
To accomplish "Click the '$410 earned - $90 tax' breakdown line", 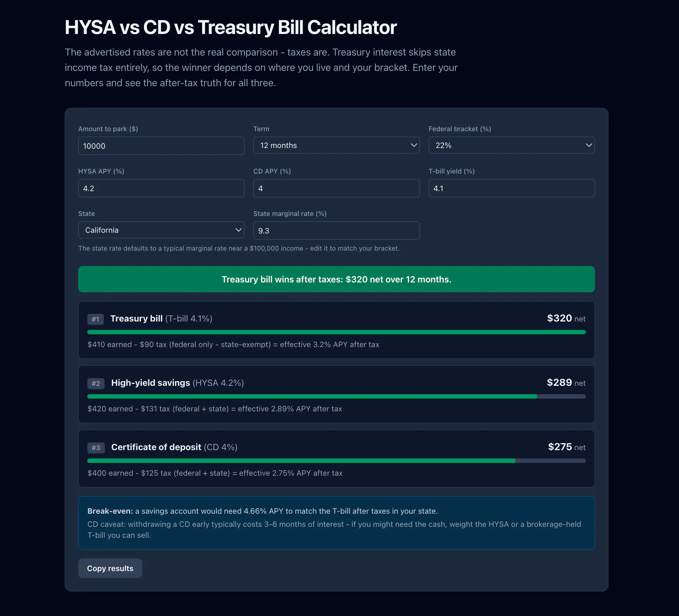I will tap(234, 345).
